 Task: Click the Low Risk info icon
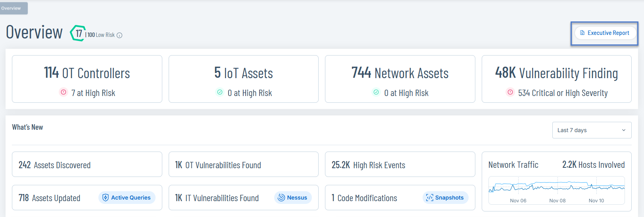click(119, 35)
